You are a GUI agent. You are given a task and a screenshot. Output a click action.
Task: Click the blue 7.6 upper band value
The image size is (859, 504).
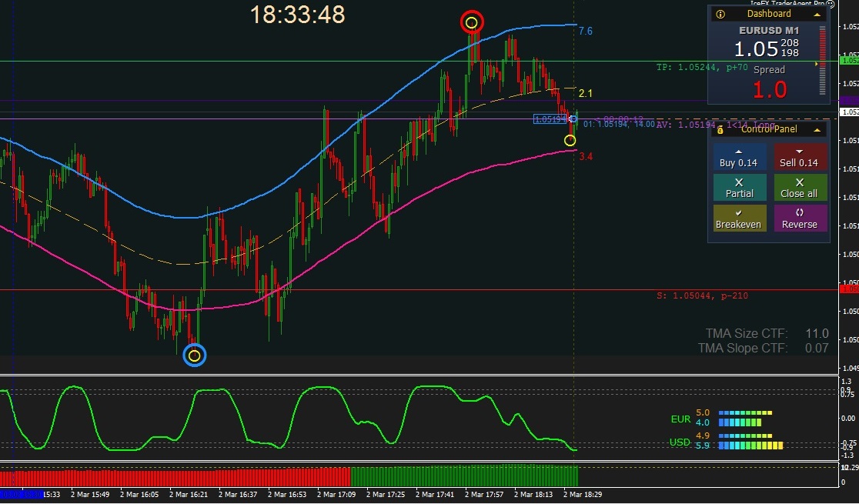coord(586,32)
